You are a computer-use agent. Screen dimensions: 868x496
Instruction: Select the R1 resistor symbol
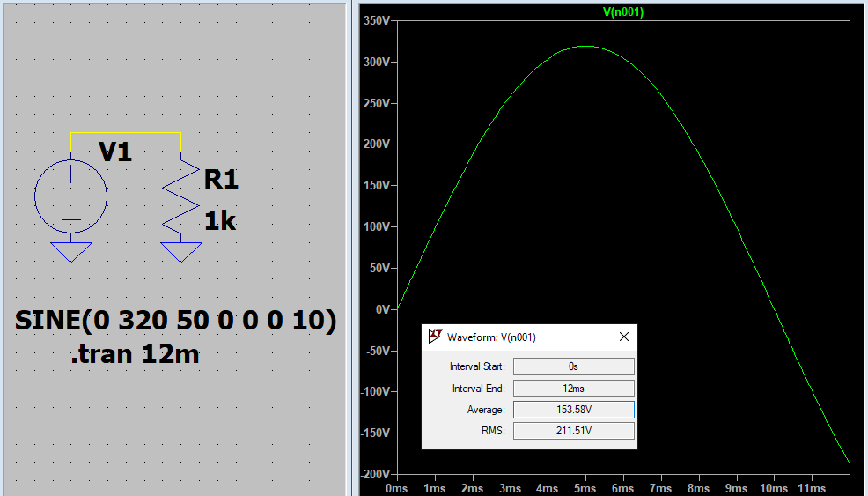tap(181, 196)
